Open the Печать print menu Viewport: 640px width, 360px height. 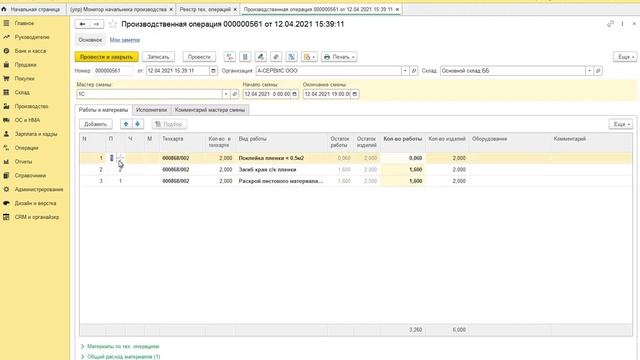(339, 57)
